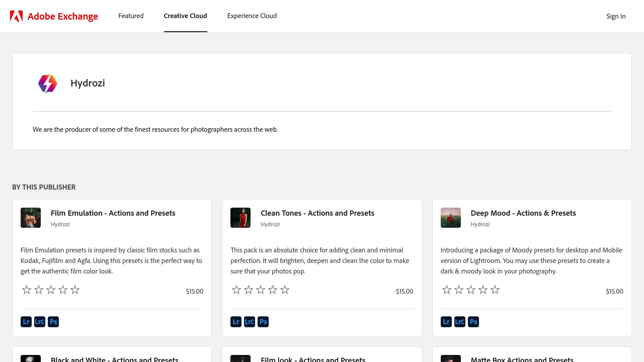Open the Clean Tones thumbnail image
The image size is (644, 362).
tap(240, 218)
